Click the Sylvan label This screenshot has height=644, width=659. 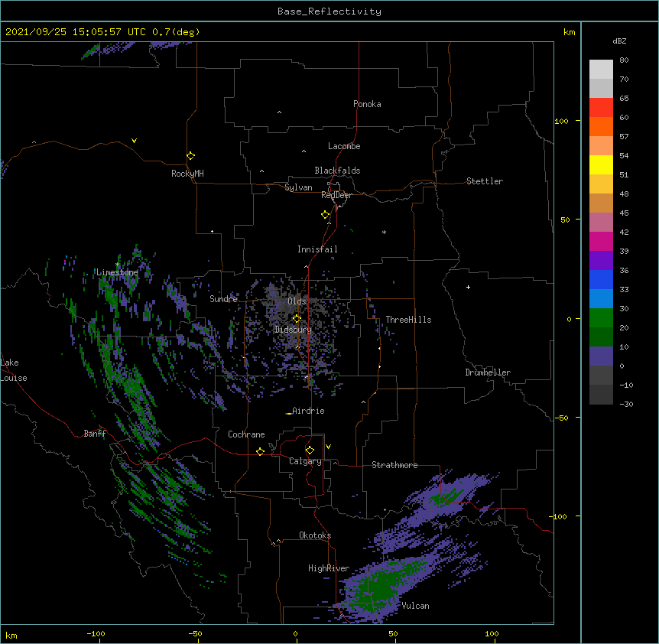pyautogui.click(x=298, y=187)
